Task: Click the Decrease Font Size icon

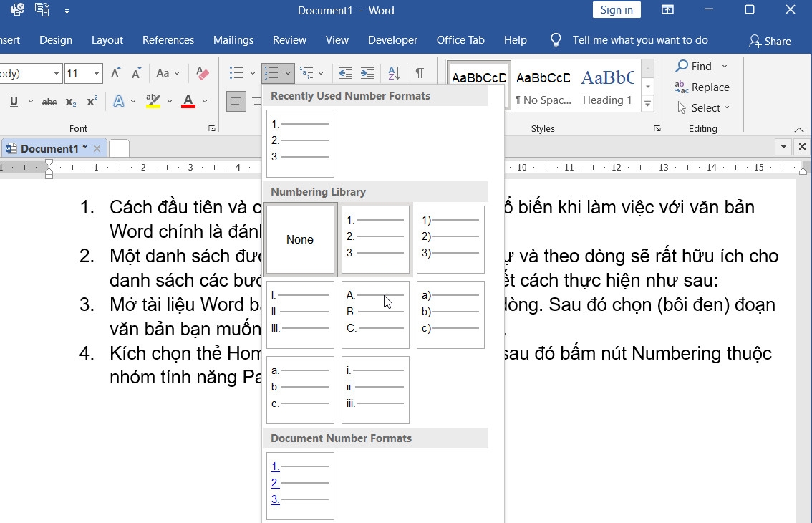Action: (x=136, y=73)
